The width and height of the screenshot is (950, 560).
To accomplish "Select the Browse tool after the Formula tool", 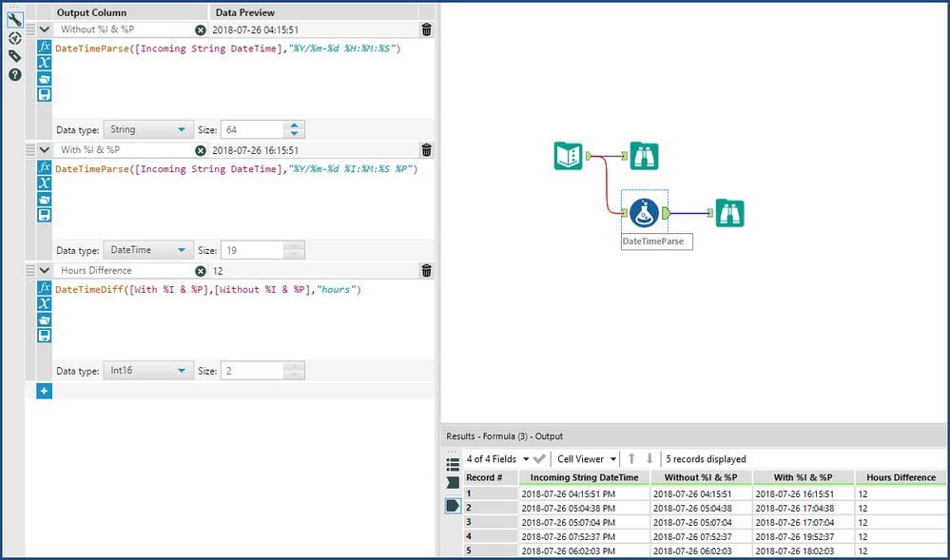I will [x=729, y=213].
